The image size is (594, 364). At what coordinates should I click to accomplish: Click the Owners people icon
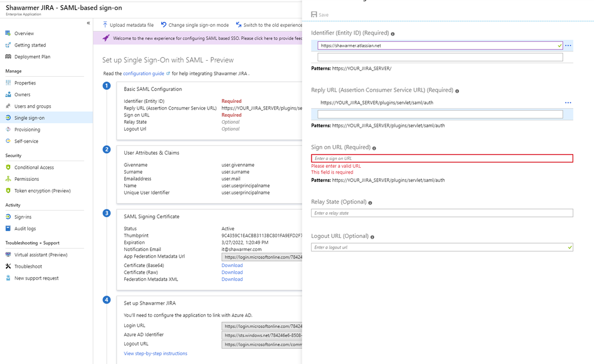coord(8,95)
